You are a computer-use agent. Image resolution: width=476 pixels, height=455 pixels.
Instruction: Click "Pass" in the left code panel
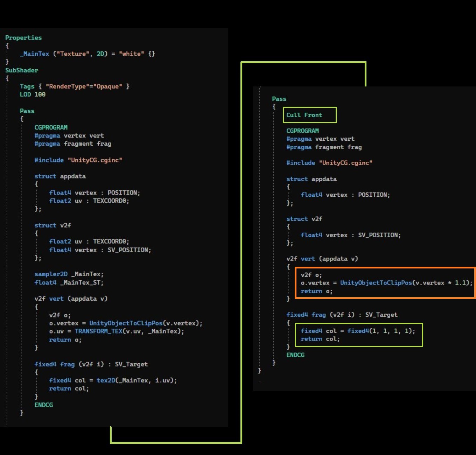27,111
